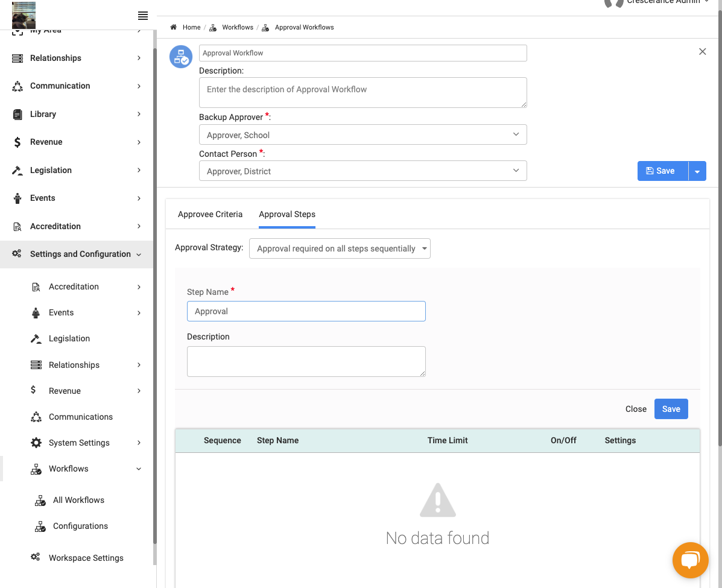Click the Approval Workflows breadcrumb link

click(x=305, y=27)
